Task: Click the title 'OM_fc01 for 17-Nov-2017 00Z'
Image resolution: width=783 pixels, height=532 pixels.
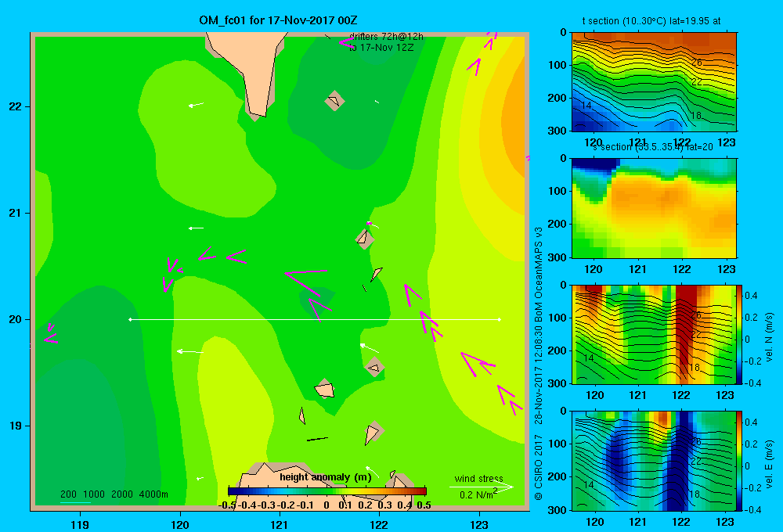Action: pos(278,20)
